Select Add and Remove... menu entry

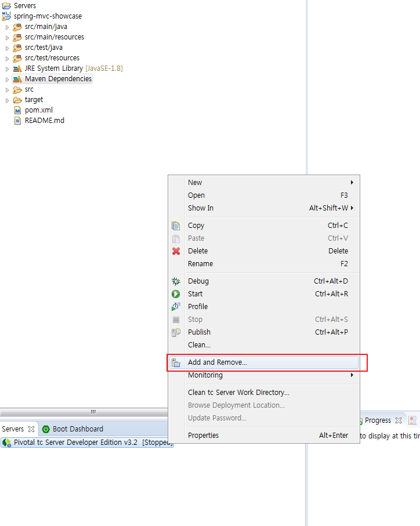264,362
